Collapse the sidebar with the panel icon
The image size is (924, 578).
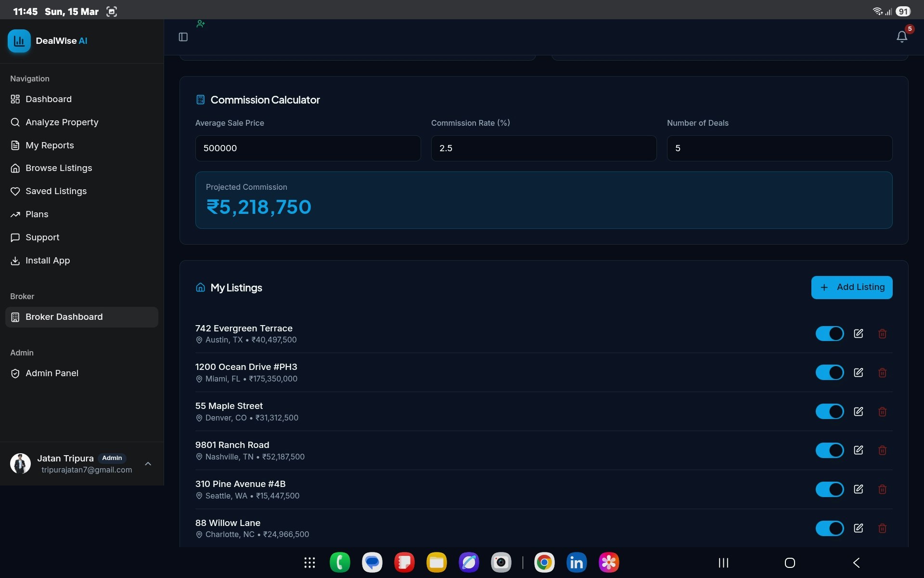(x=183, y=37)
